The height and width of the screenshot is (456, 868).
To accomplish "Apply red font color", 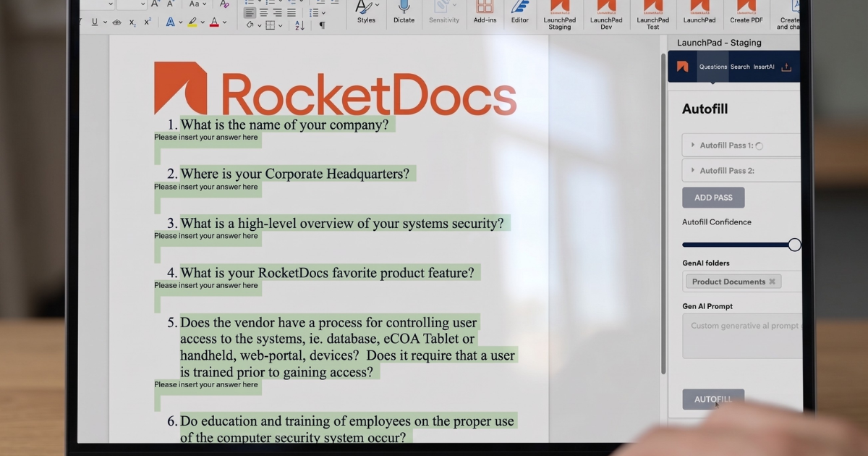I will (x=214, y=22).
